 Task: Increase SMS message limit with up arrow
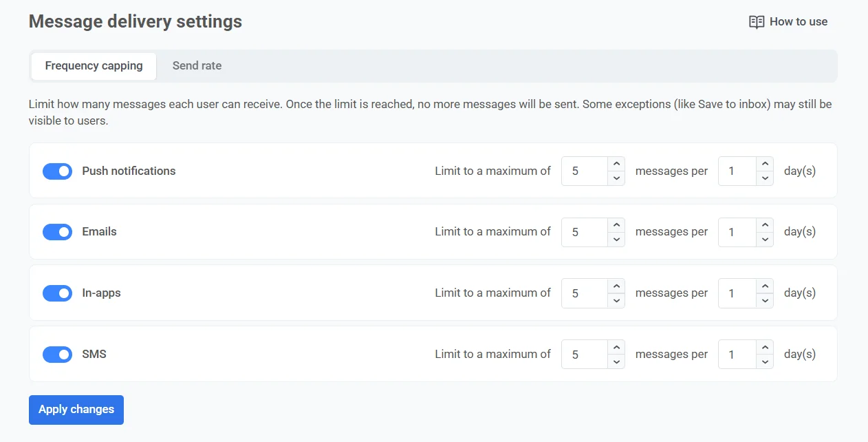pyautogui.click(x=616, y=347)
